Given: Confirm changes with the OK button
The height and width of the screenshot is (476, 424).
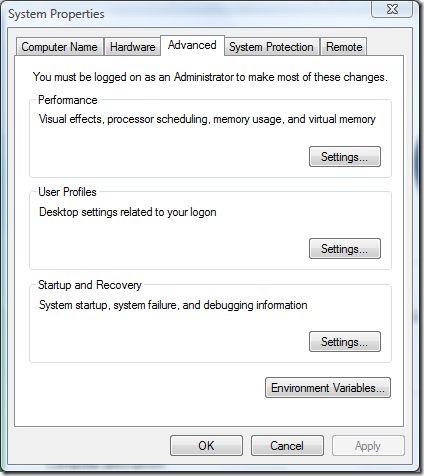Looking at the screenshot, I should point(206,446).
